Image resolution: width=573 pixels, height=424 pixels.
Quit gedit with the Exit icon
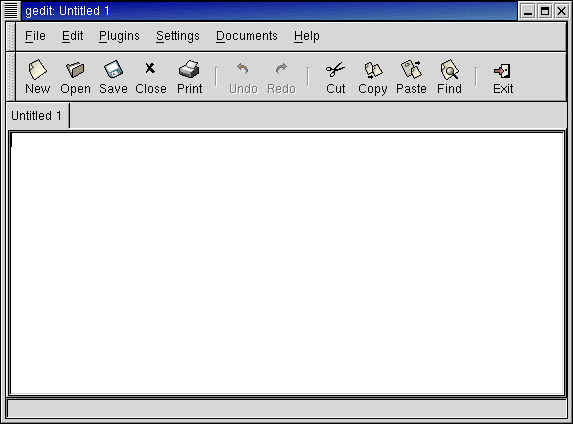(x=502, y=71)
